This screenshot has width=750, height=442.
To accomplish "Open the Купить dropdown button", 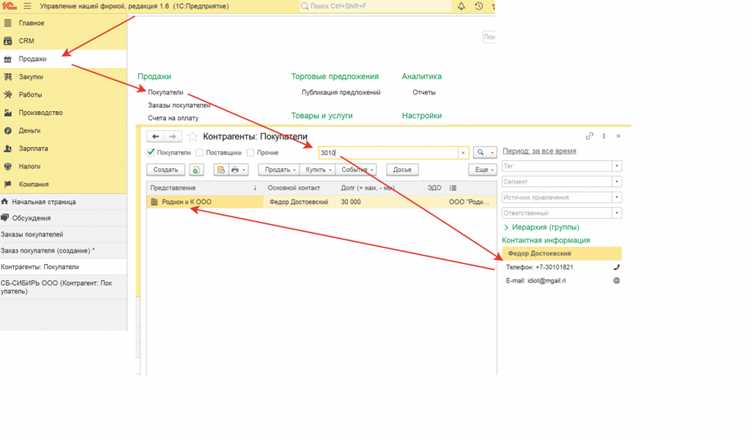I will coord(318,170).
